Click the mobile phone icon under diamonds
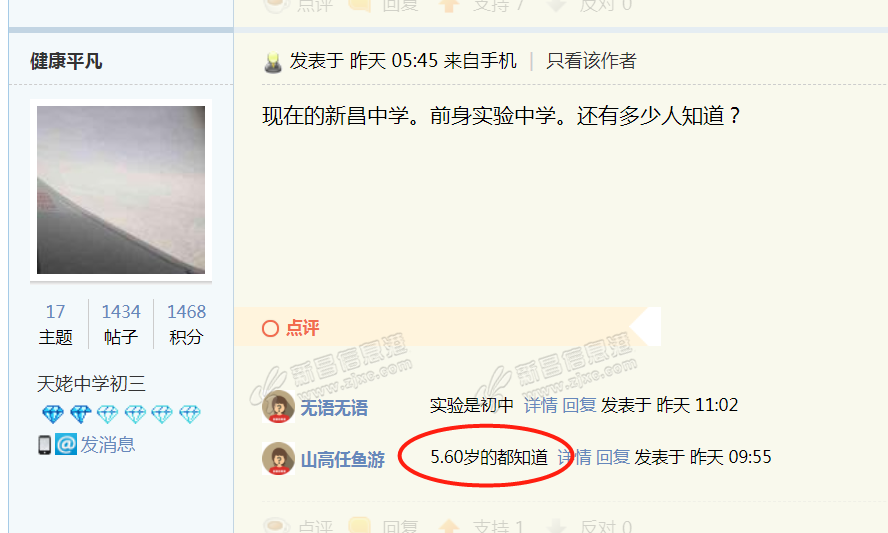 pos(45,445)
